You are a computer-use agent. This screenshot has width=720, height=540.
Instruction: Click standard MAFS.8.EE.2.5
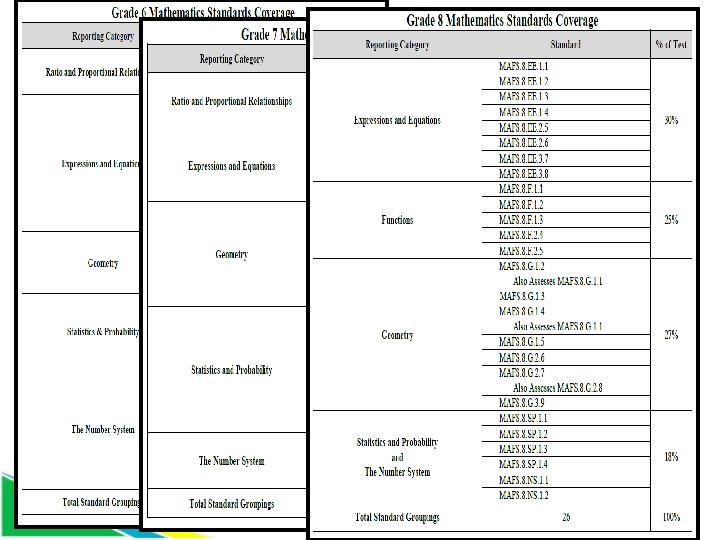click(523, 128)
